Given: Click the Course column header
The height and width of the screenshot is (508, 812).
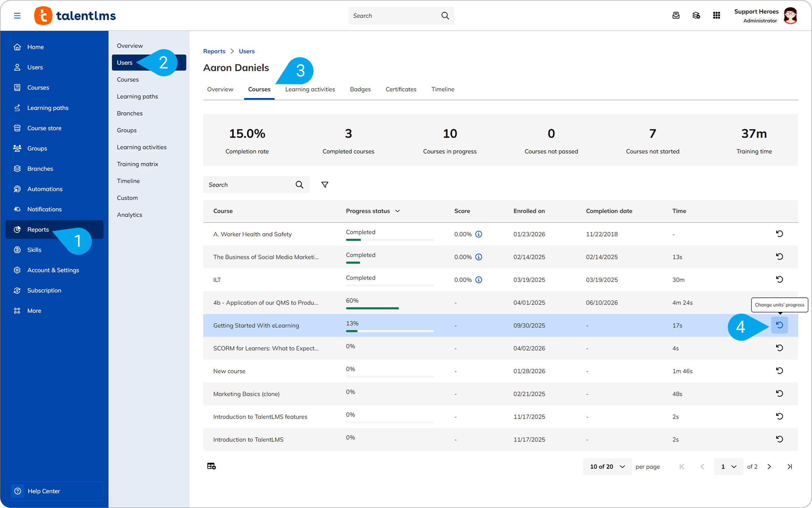Looking at the screenshot, I should 223,211.
